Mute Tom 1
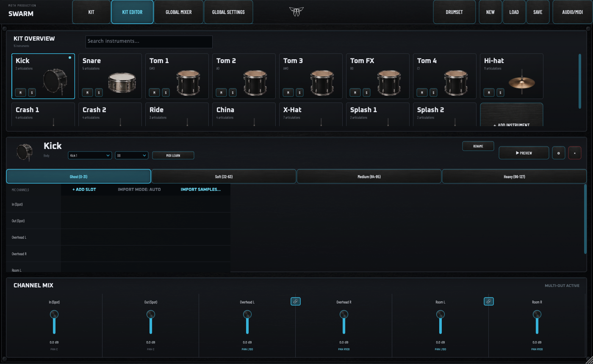The width and height of the screenshot is (593, 364). pos(154,92)
